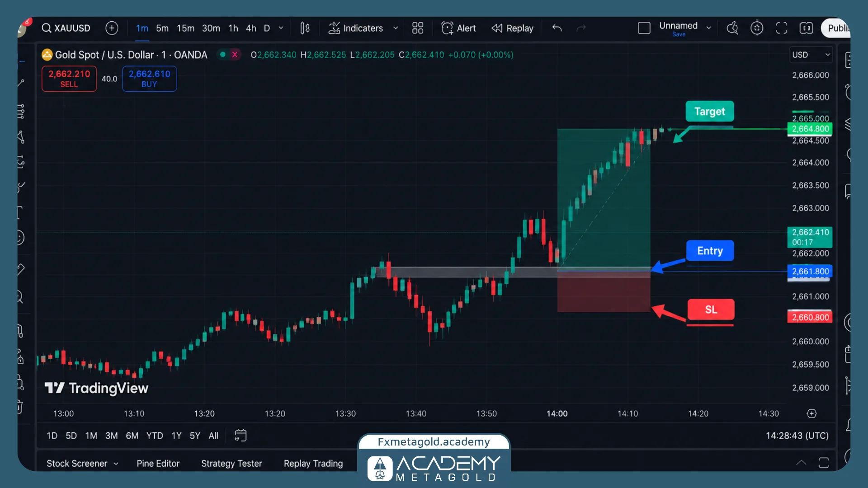Switch to the 5m timeframe
The height and width of the screenshot is (488, 868).
coord(162,28)
